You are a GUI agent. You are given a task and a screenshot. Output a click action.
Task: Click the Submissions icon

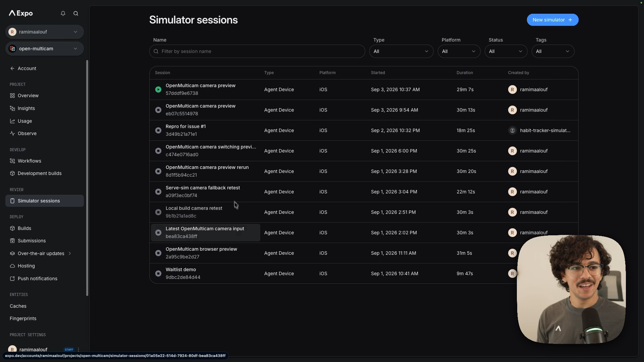(12, 241)
